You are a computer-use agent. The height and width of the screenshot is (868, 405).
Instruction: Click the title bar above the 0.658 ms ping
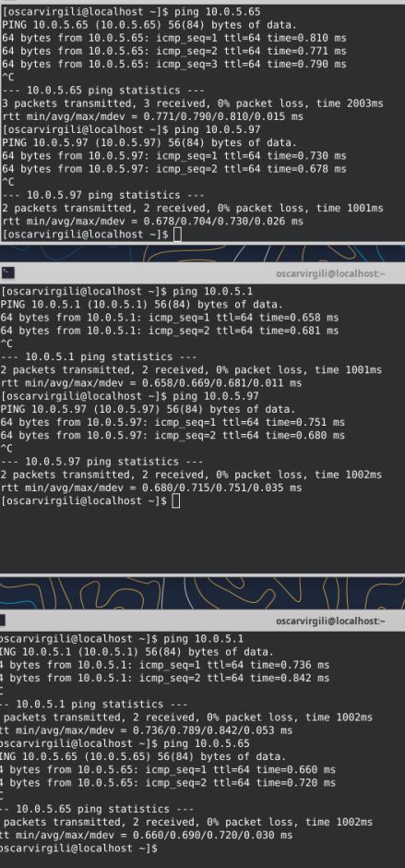203,272
